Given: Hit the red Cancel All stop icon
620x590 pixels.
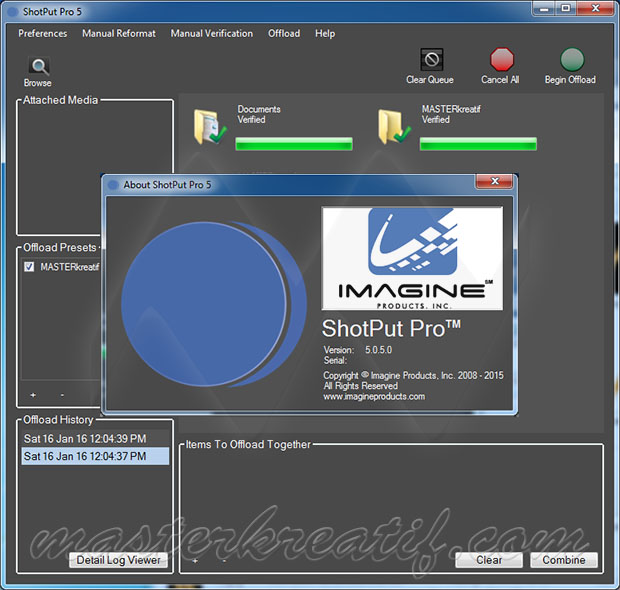Looking at the screenshot, I should [x=501, y=59].
